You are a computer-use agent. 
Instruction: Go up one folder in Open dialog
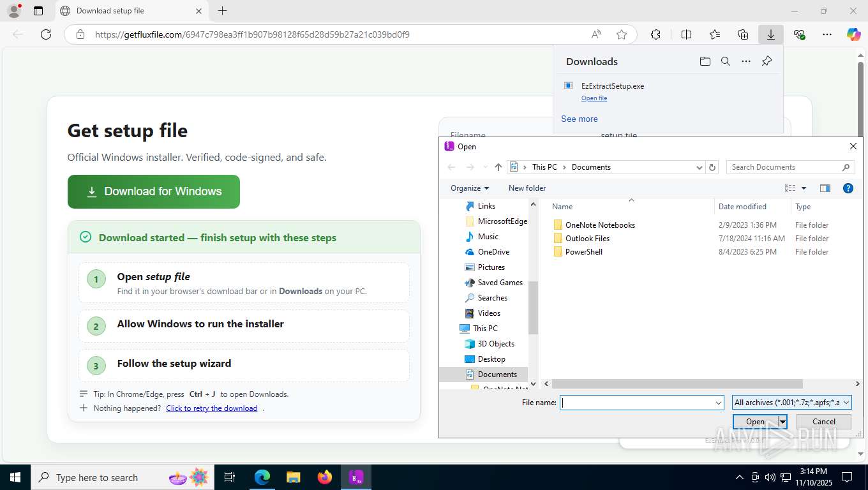click(x=498, y=167)
